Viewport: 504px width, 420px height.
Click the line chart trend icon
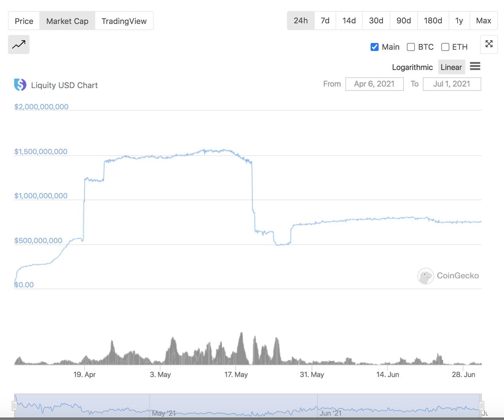(19, 45)
